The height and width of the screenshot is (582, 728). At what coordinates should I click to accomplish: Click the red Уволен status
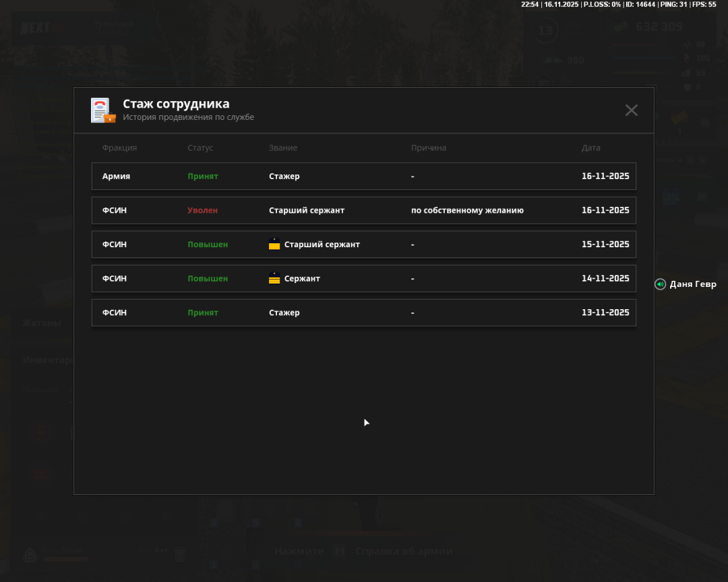click(202, 210)
